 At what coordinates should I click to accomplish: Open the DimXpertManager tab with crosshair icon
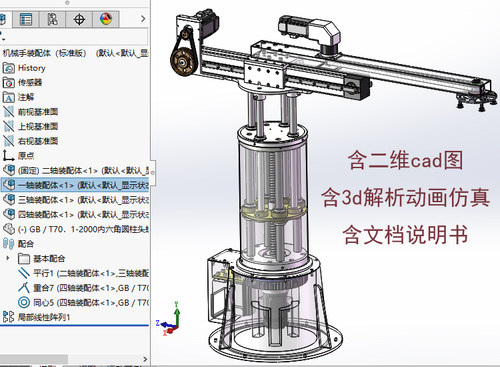coord(79,19)
